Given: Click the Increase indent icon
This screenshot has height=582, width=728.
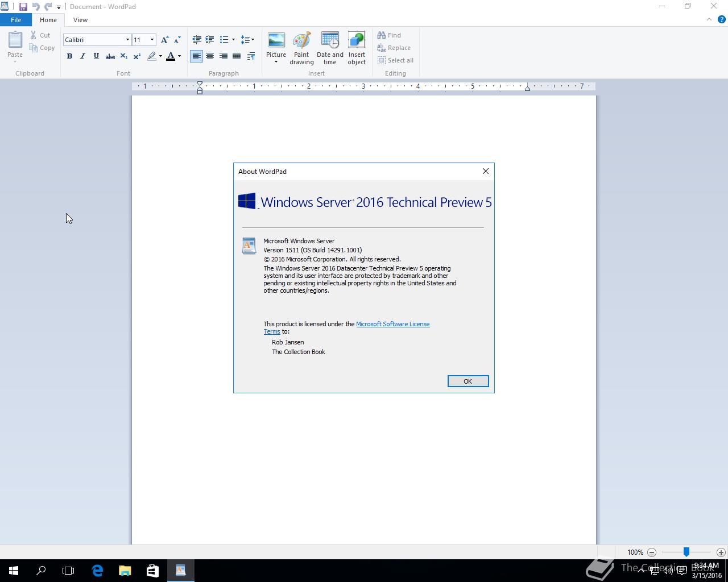Looking at the screenshot, I should point(210,40).
